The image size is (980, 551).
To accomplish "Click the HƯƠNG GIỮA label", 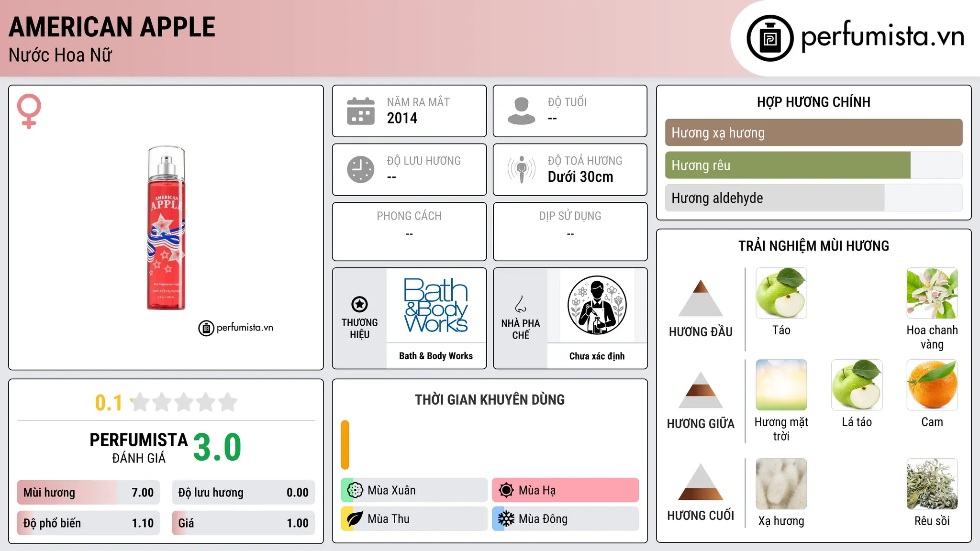I will point(701,424).
